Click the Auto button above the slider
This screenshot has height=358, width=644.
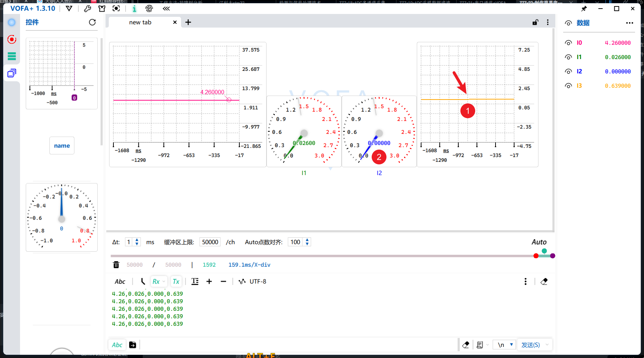click(x=539, y=242)
